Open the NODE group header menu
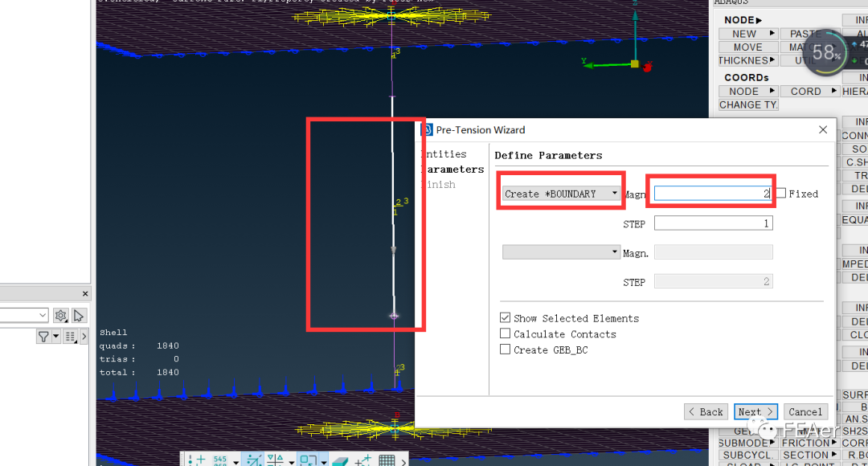 click(743, 20)
